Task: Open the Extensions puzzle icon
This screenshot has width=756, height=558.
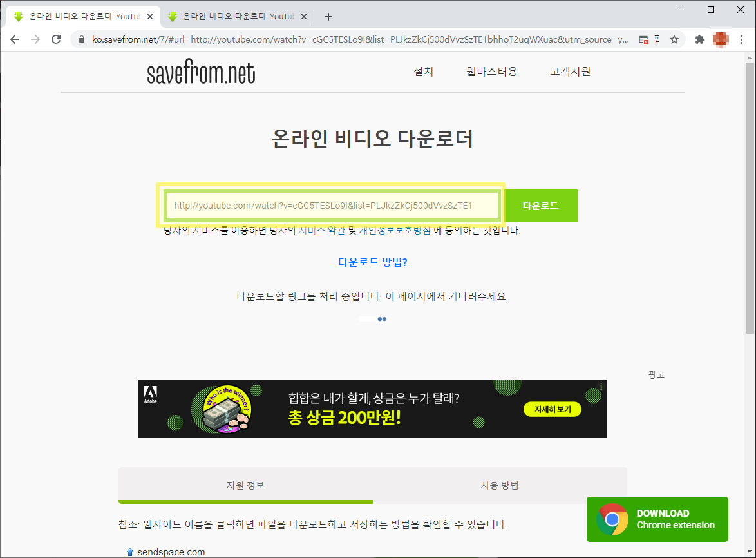Action: pos(699,39)
